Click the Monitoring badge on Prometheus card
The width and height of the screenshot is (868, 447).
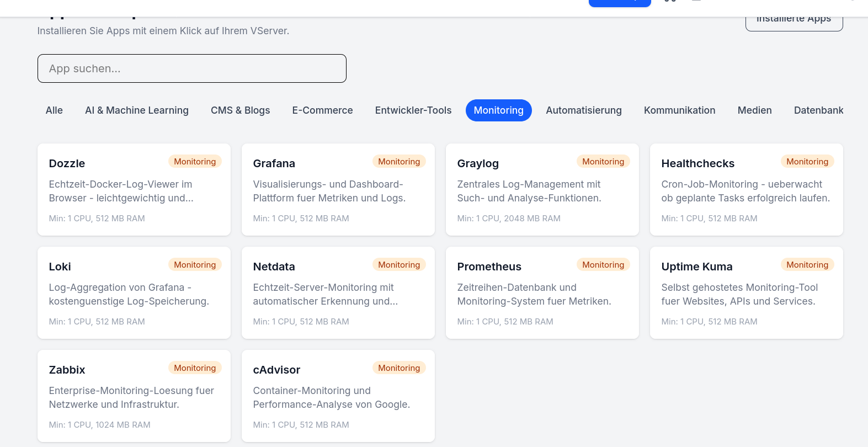point(603,264)
